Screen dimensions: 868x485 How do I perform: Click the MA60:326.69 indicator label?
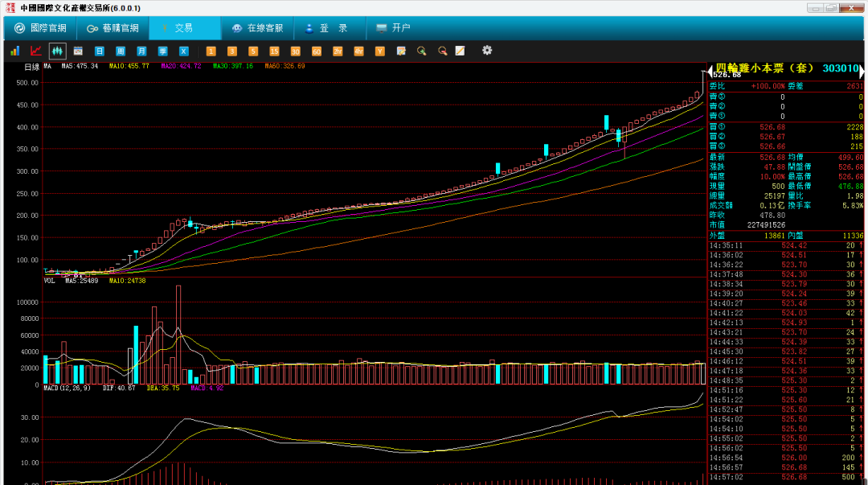(x=285, y=66)
